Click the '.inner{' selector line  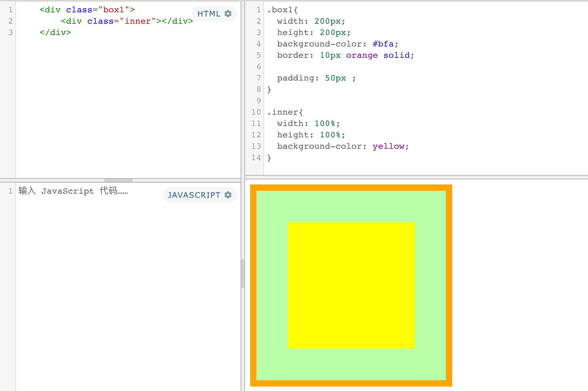point(285,112)
